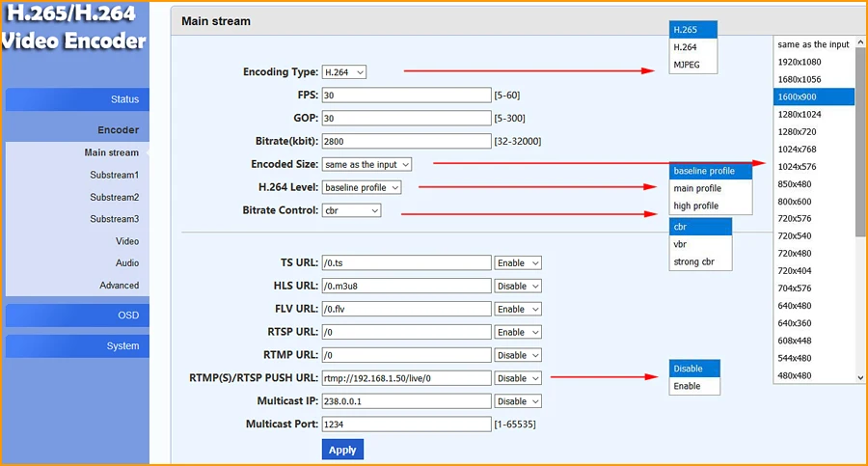Select the 800x600 resolution
Image resolution: width=868 pixels, height=466 pixels.
tap(814, 202)
